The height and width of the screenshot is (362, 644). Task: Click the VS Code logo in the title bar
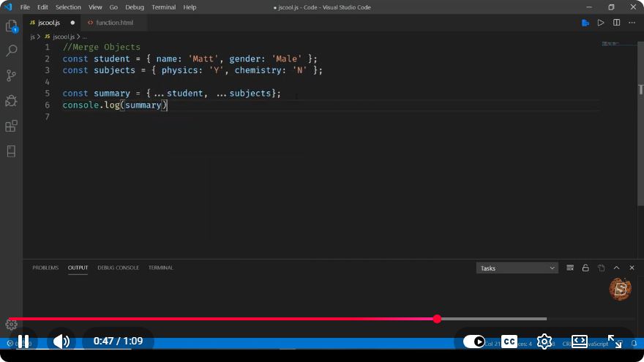click(8, 7)
